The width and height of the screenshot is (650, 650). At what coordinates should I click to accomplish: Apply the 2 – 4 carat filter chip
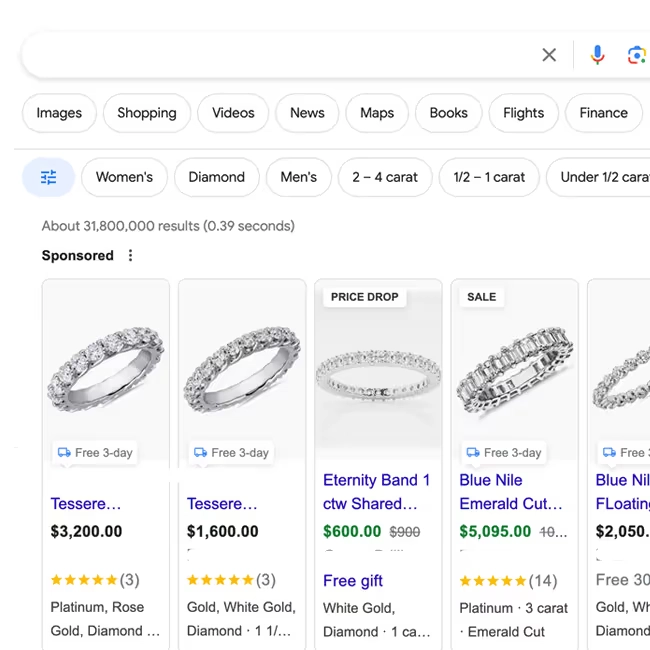(385, 177)
